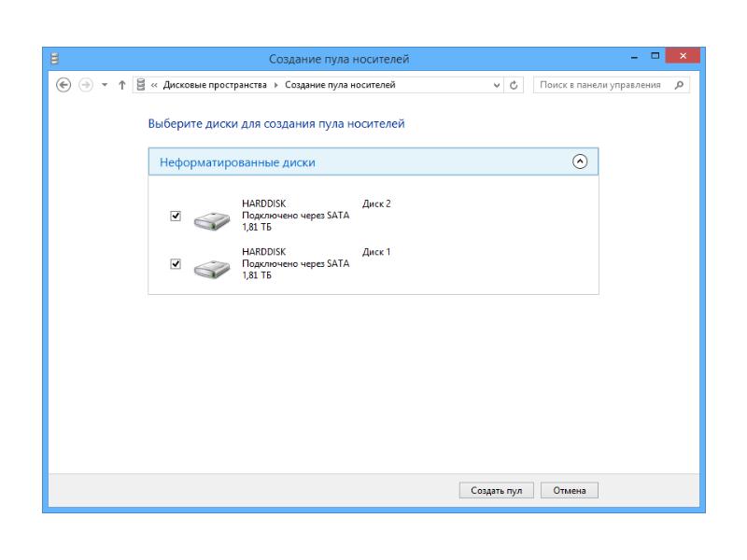Collapse the Неформатированные диски section
Viewport: 747px width, 560px height.
point(580,161)
